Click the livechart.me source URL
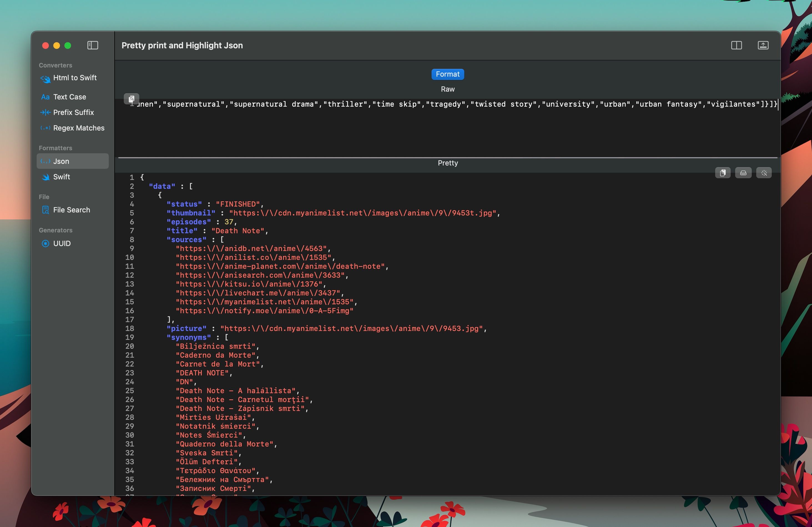This screenshot has height=527, width=812. tap(258, 293)
